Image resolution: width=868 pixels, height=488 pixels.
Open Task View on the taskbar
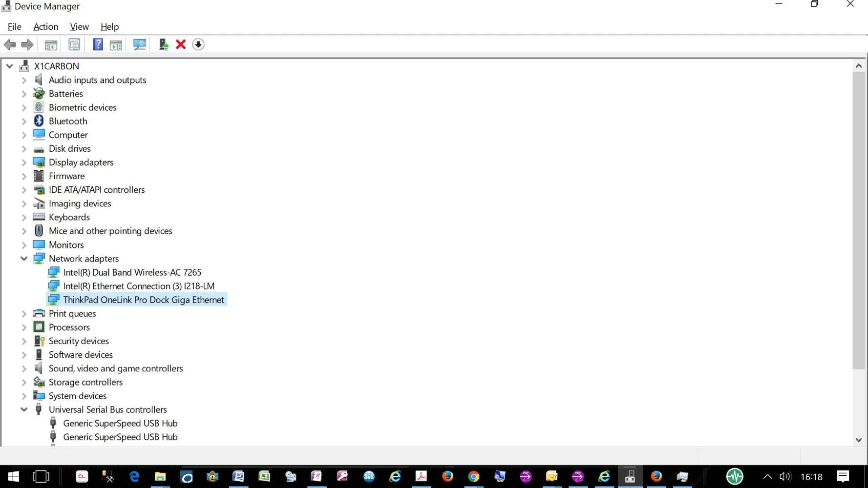(x=41, y=476)
